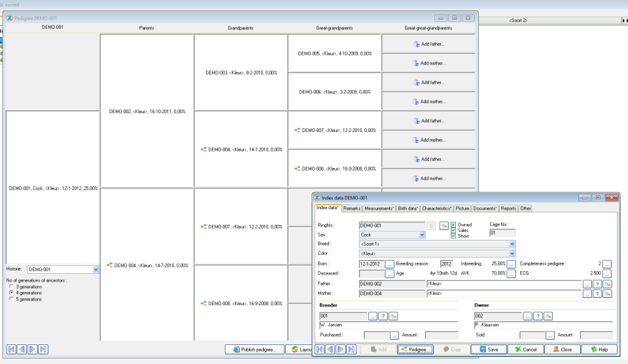
Task: Toggle the Owned checkbox
Action: point(453,225)
